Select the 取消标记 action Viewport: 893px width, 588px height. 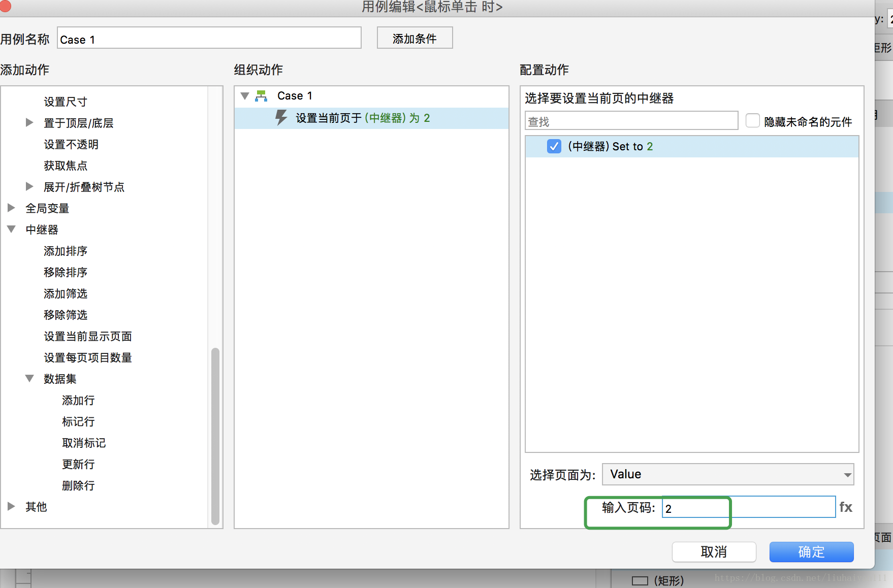click(84, 443)
